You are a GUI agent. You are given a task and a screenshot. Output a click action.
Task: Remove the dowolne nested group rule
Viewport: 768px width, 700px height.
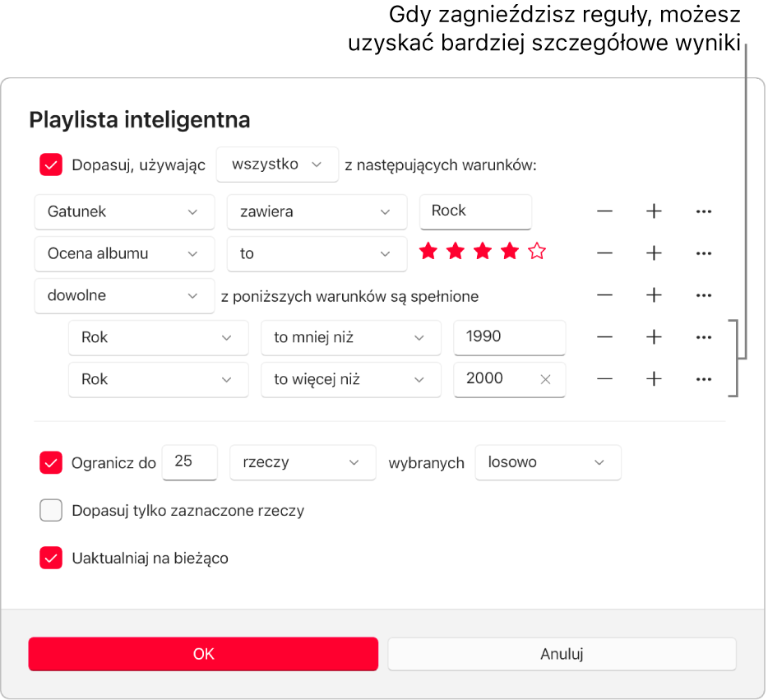tap(604, 295)
